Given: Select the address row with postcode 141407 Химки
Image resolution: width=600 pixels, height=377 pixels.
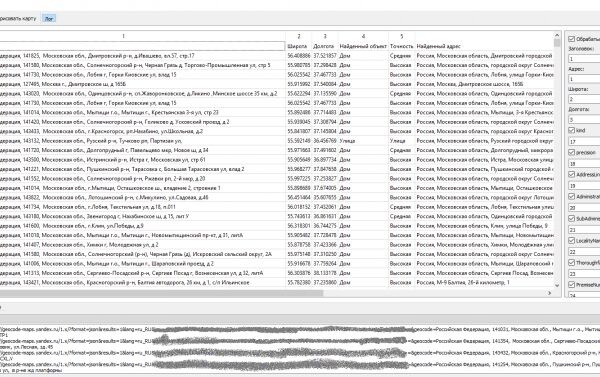Looking at the screenshot, I should click(142, 245).
